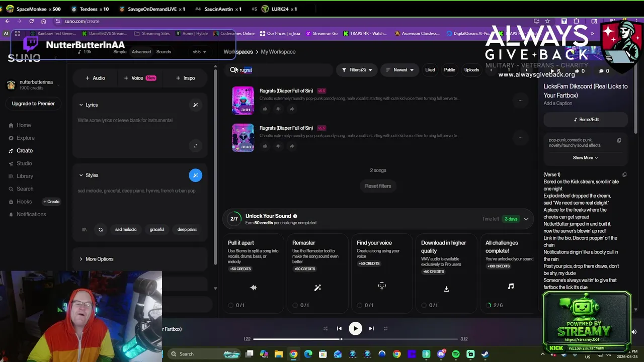
Task: Open the style library icon beside refresh
Action: coord(84,230)
